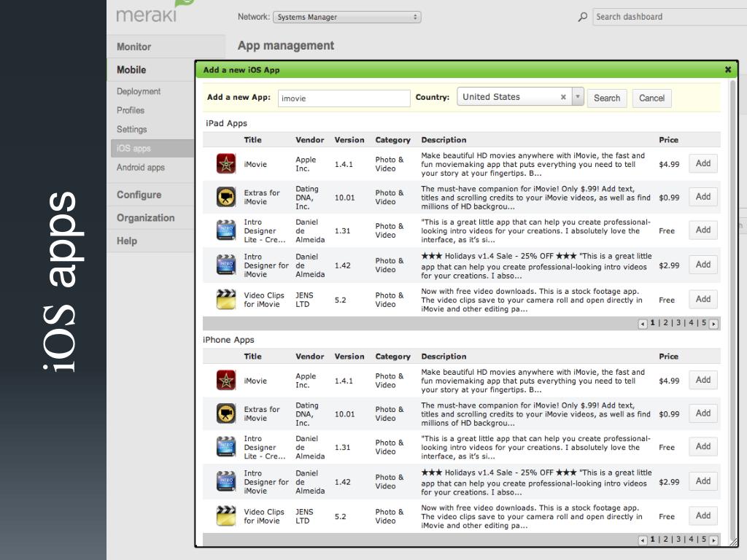
Task: Open Settings under Mobile
Action: click(x=132, y=130)
